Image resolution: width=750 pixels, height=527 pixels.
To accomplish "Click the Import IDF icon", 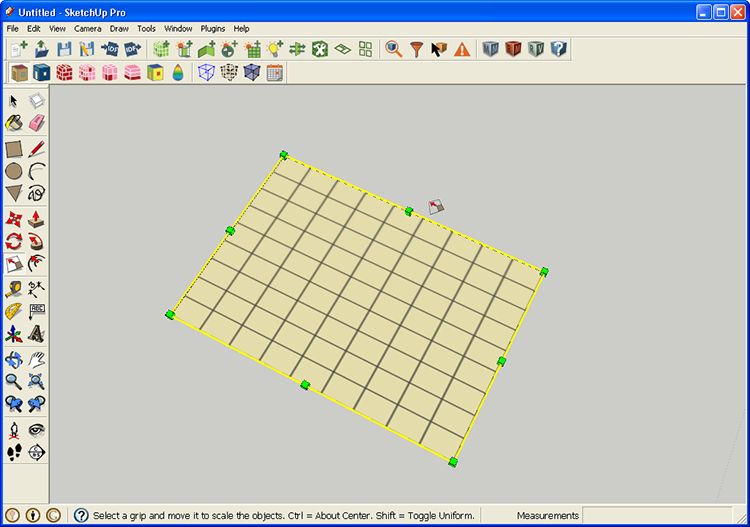I will click(x=110, y=49).
